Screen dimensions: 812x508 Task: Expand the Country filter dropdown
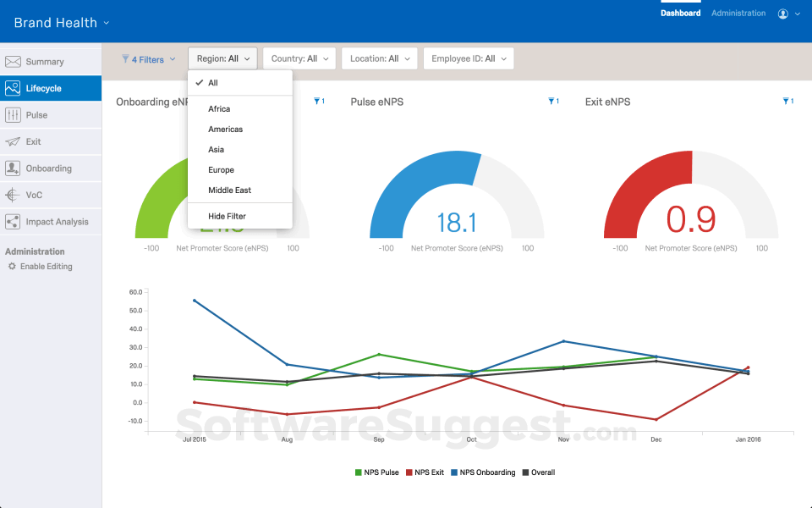pos(299,58)
